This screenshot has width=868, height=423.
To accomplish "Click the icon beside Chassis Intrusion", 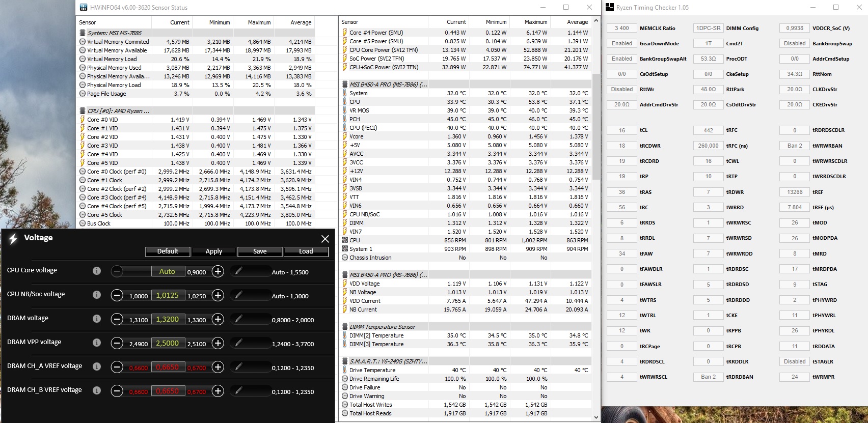I will tap(345, 258).
